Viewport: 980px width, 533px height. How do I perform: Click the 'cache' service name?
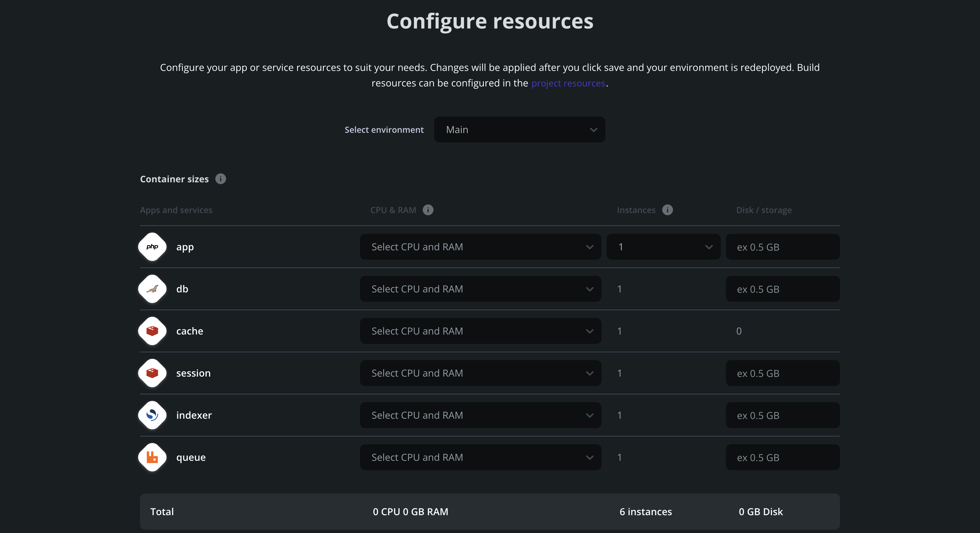tap(190, 331)
